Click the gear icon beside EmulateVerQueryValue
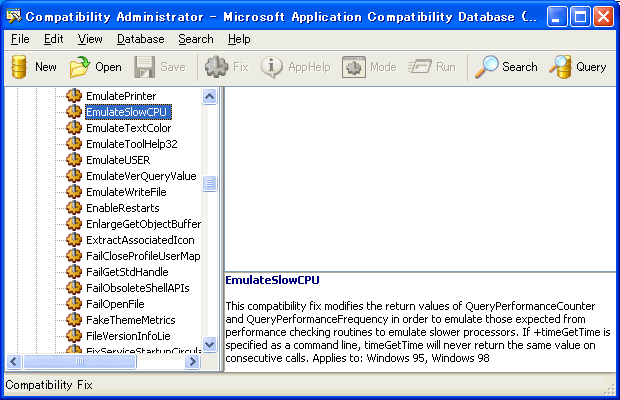Screen dimensions: 620x400 pos(74,176)
